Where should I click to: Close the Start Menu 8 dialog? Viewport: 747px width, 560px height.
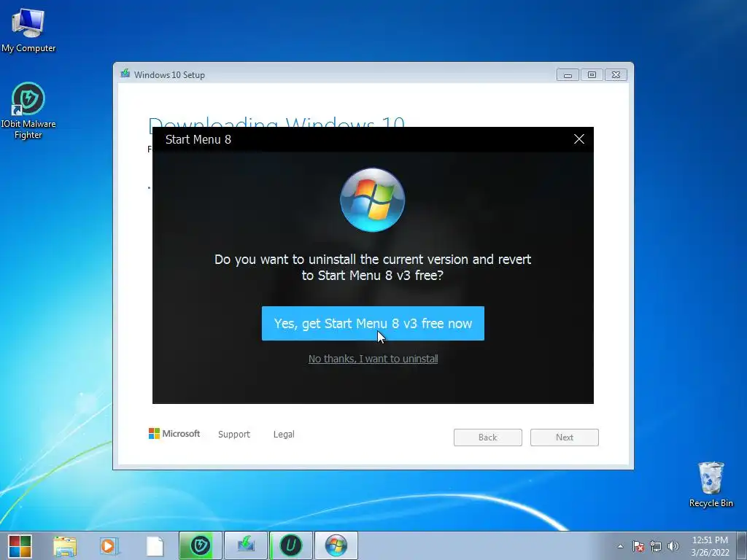(578, 139)
